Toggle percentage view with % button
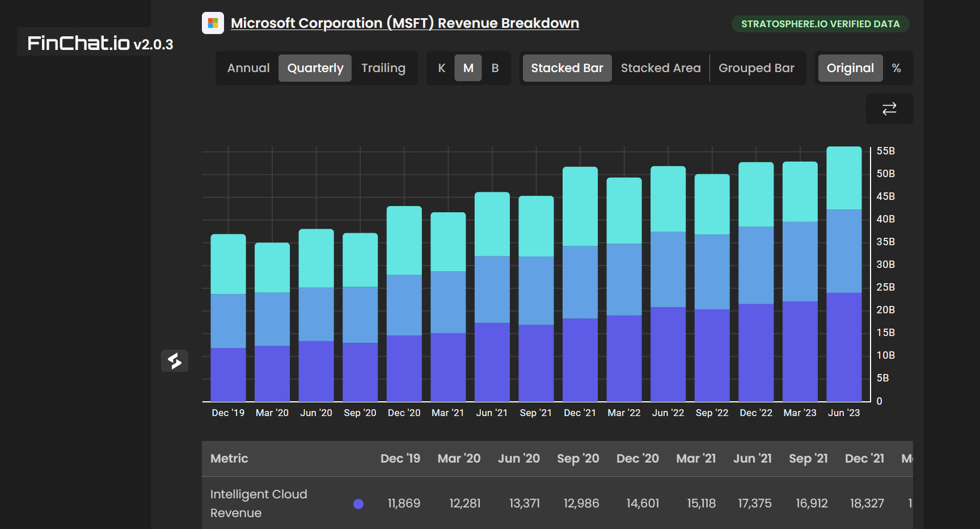980x529 pixels. [896, 68]
